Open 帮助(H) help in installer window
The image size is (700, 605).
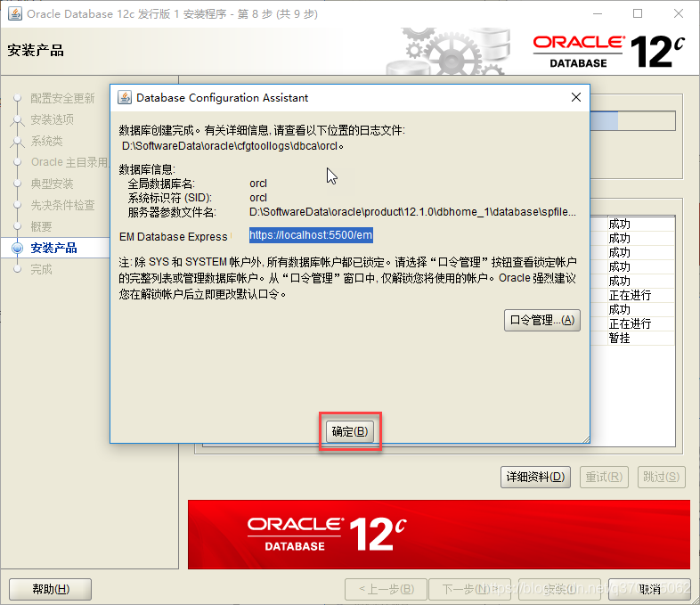coord(51,589)
